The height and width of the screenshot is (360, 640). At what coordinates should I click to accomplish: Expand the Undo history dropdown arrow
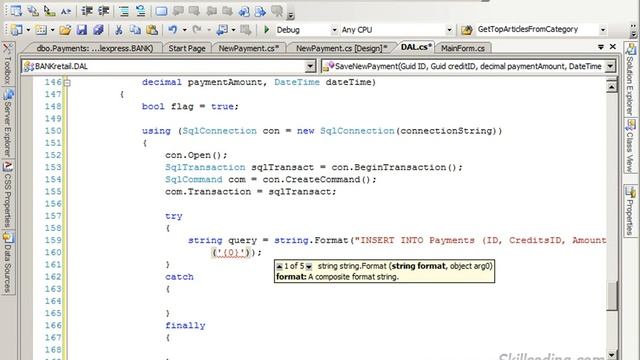click(x=184, y=30)
